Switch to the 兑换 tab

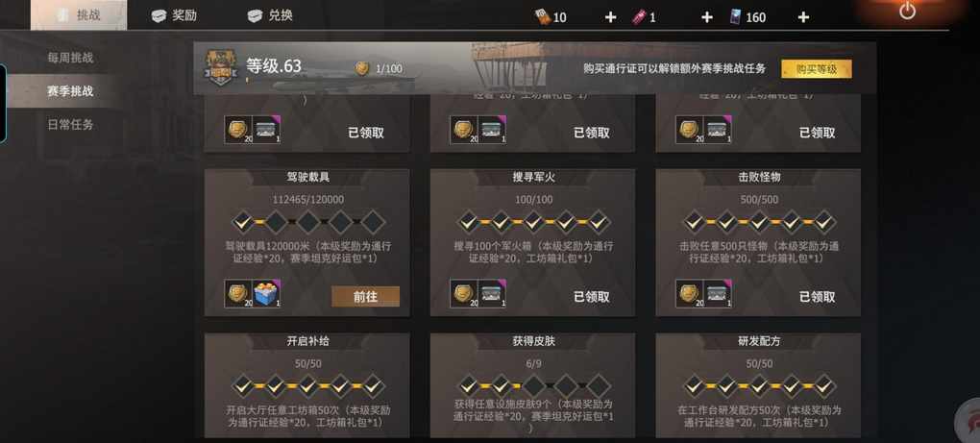[x=270, y=15]
